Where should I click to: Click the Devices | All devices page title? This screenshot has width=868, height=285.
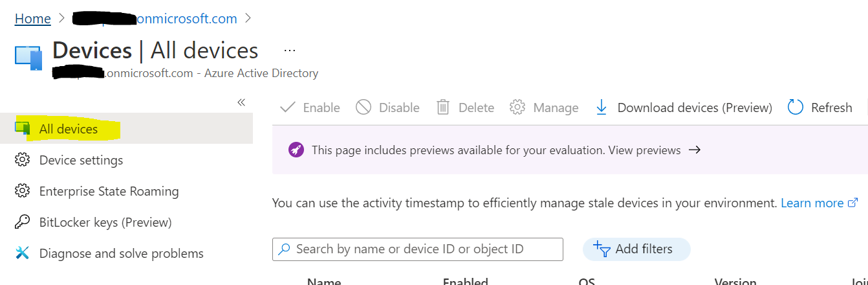155,51
